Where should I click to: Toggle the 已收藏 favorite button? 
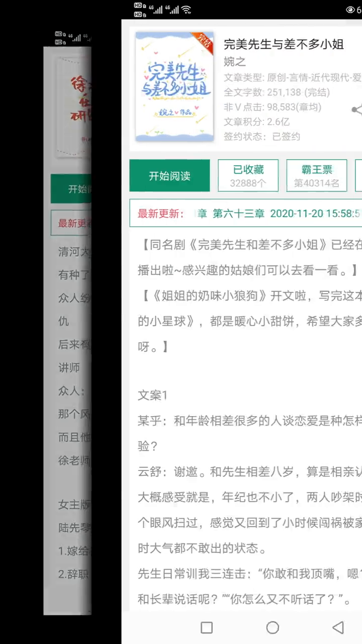click(248, 176)
